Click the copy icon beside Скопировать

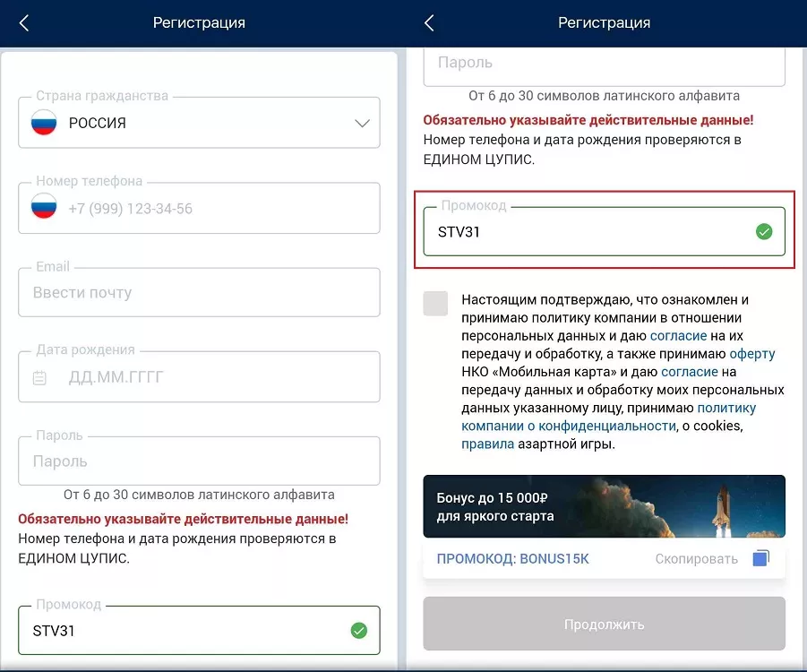coord(760,558)
